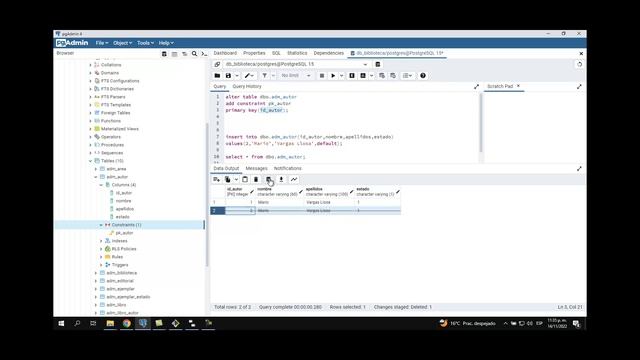Select the apellidos column in tree
Viewport: 640px width, 360px height.
point(124,209)
